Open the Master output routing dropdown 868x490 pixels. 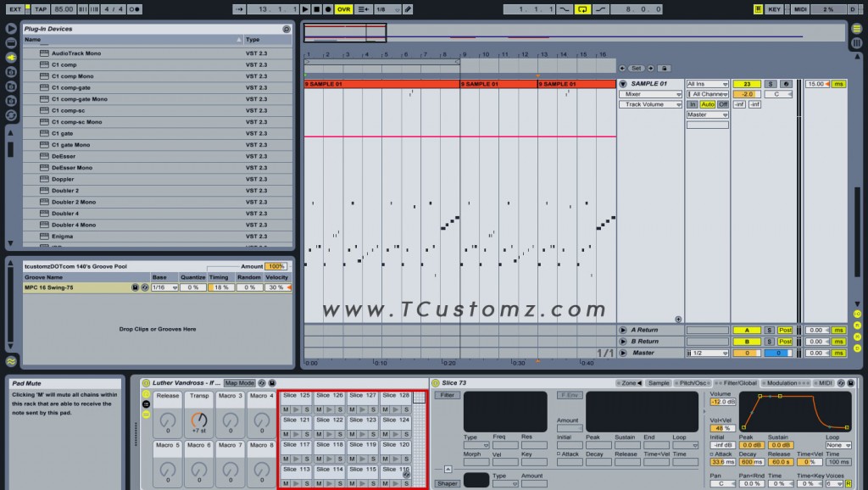(x=708, y=114)
